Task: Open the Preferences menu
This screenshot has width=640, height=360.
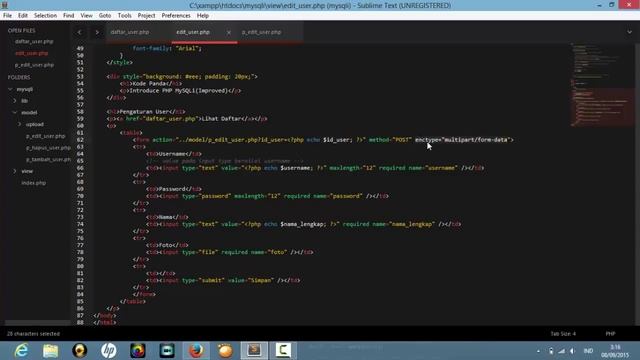Action: point(176,16)
